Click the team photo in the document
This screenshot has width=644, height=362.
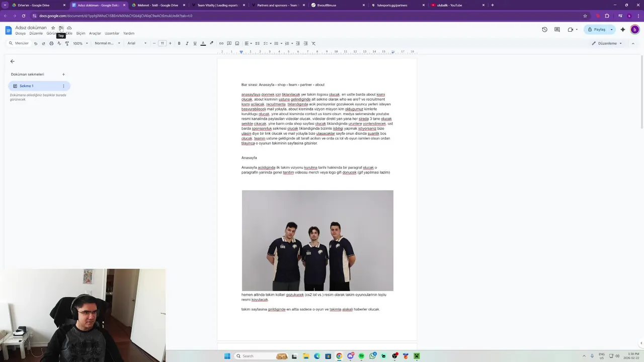click(317, 240)
